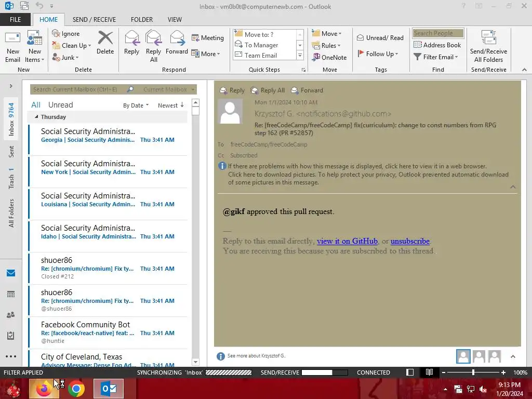Open the Quick Steps dialog launcher

click(303, 70)
